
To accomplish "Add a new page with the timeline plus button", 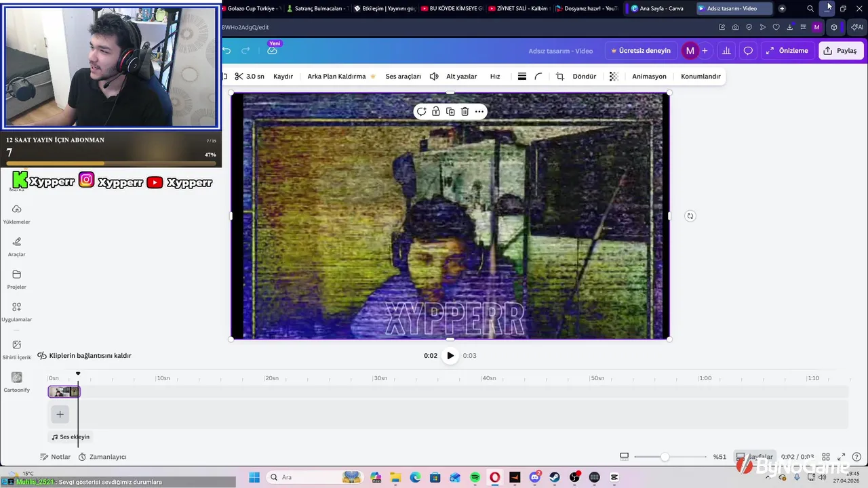I will [60, 414].
